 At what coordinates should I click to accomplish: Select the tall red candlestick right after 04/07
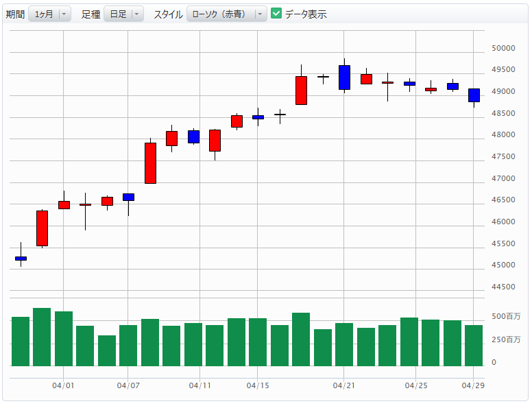(150, 163)
